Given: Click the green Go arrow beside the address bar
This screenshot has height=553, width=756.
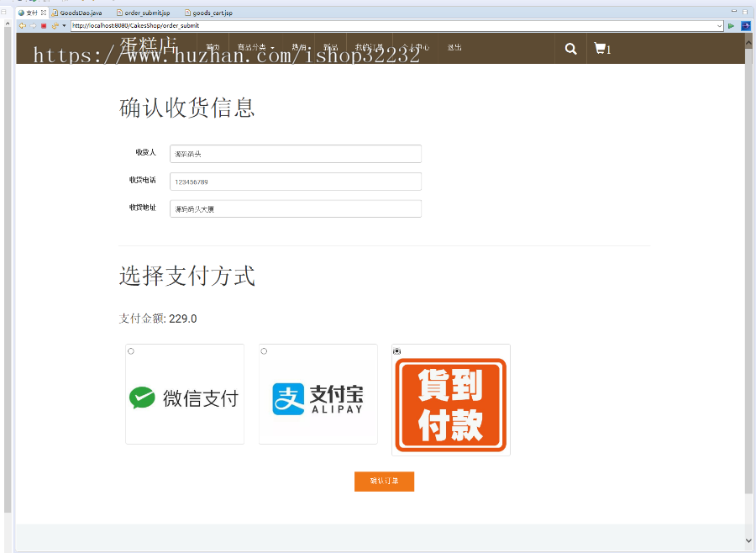Looking at the screenshot, I should [731, 25].
